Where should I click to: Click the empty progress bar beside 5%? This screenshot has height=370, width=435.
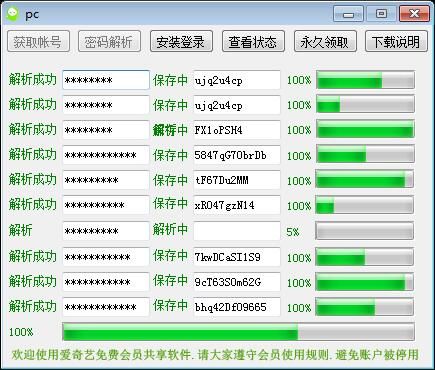pyautogui.click(x=365, y=231)
